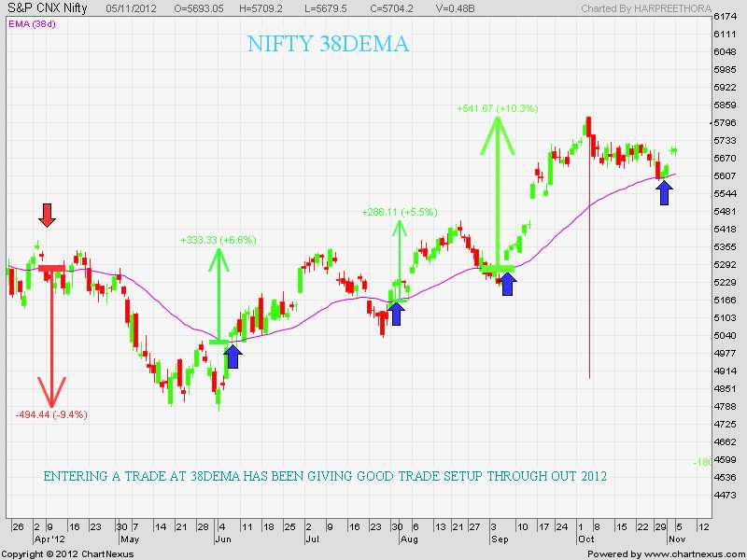Click the blue up arrow in September
This screenshot has width=747, height=560.
[x=506, y=285]
